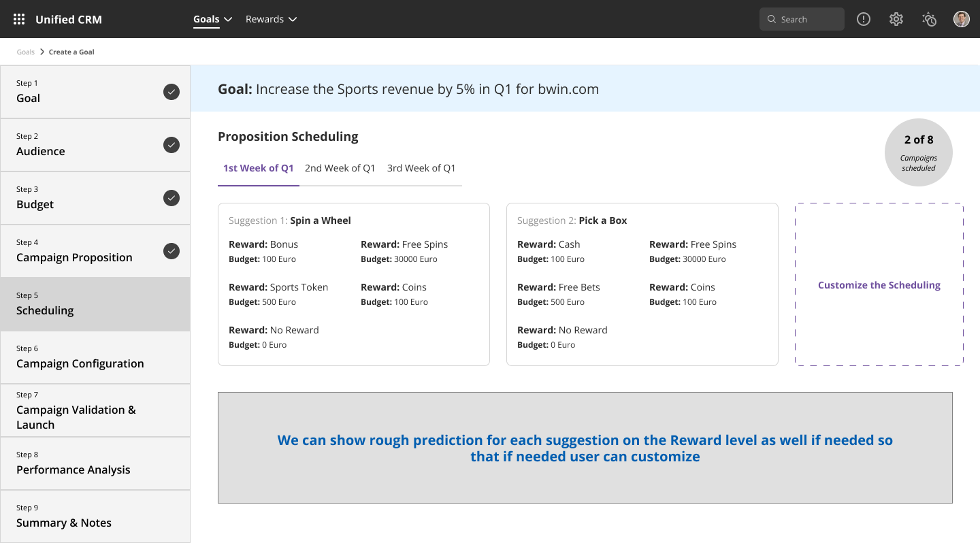Open the app launcher grid icon
Screen dimensions: 980x543
(19, 19)
